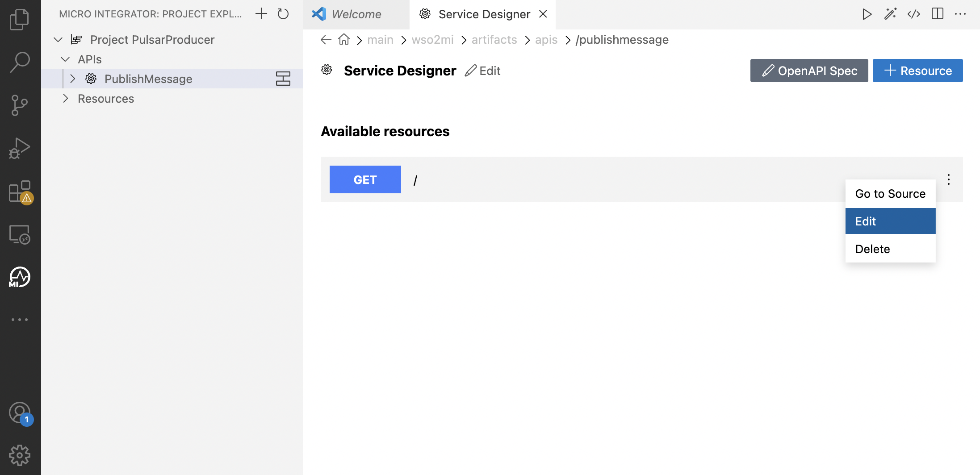The image size is (980, 475).
Task: Add a new Resource button
Action: 917,71
